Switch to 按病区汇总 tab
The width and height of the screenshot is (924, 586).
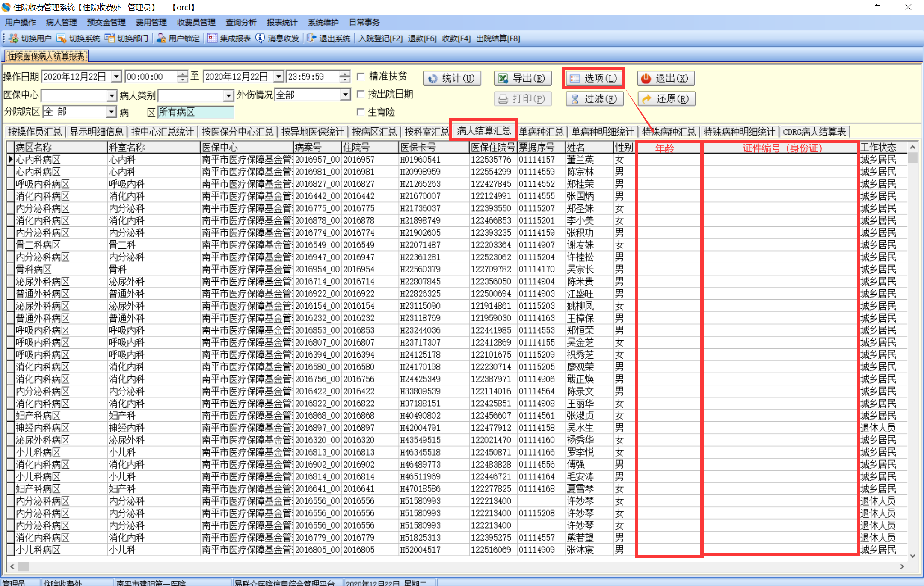click(374, 132)
